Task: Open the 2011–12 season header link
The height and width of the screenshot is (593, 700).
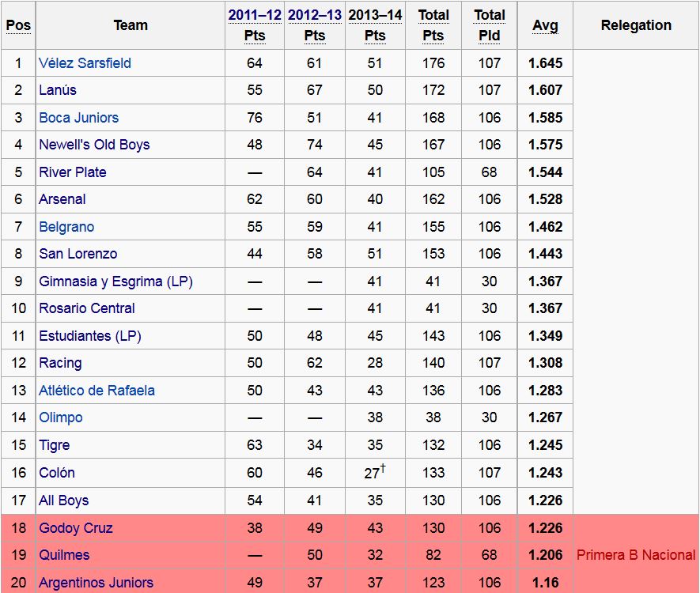Action: [255, 15]
